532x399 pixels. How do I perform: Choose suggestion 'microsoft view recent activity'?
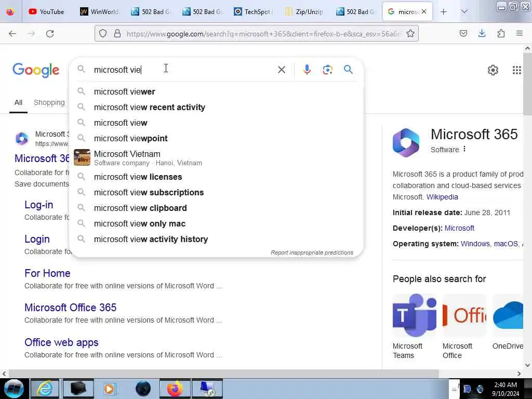216,107
